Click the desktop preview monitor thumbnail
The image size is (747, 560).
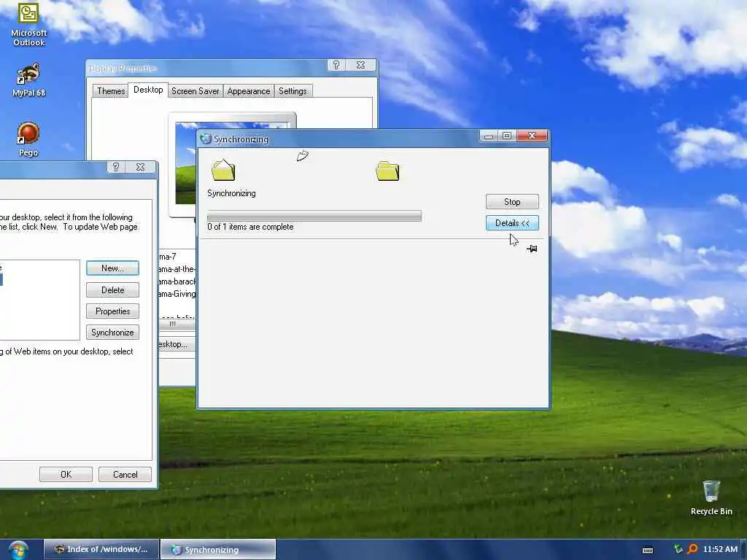click(x=185, y=163)
